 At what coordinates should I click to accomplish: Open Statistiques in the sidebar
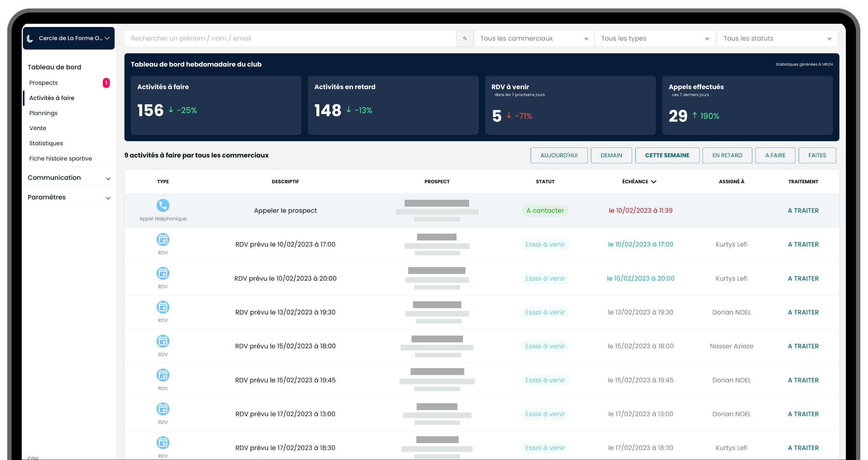pyautogui.click(x=46, y=143)
